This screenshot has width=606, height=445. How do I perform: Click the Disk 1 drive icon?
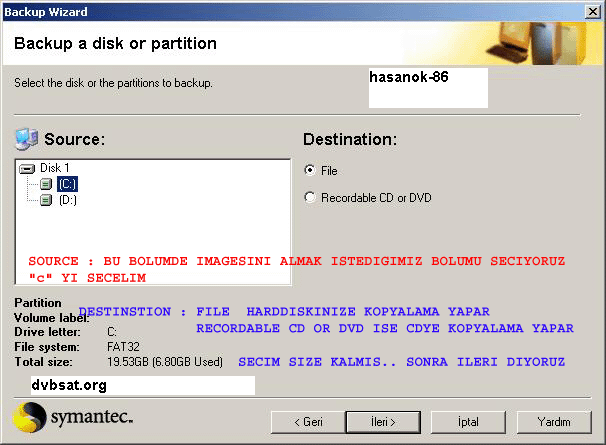27,169
